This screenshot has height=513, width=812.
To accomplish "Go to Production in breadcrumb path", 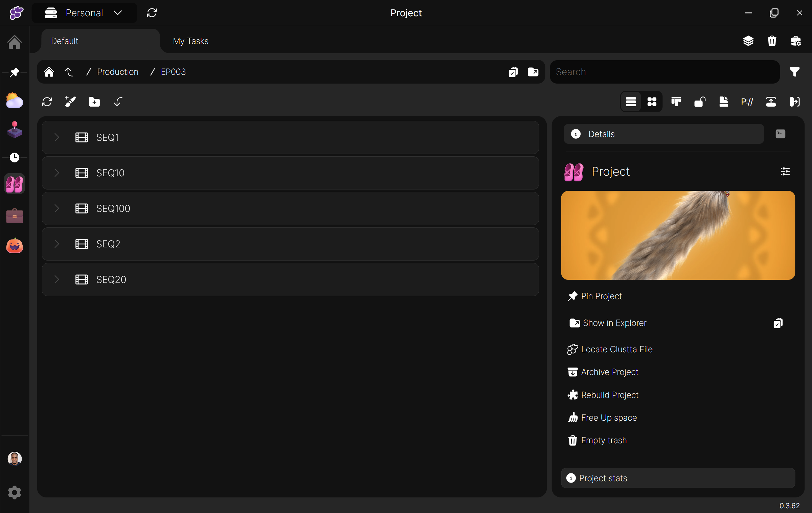I will coord(118,72).
